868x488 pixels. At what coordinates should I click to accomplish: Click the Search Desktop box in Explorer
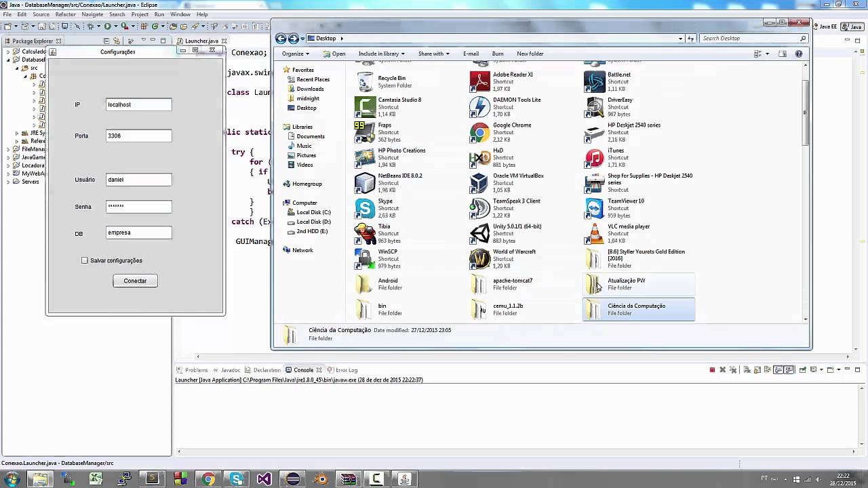(753, 39)
